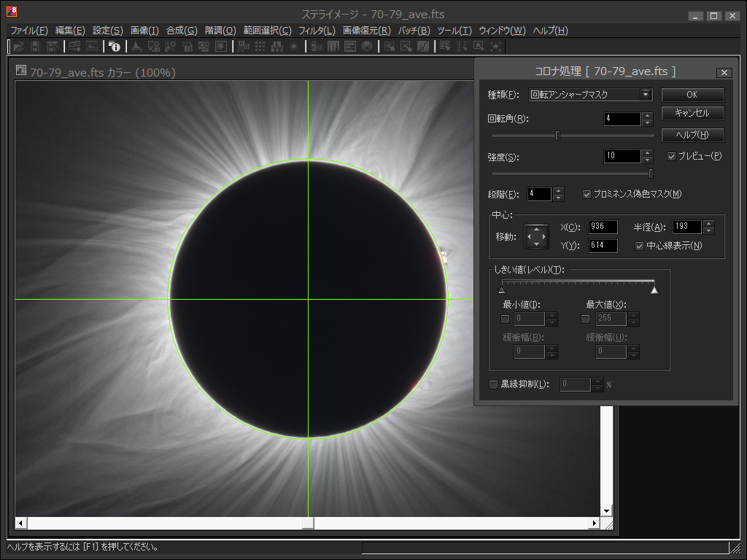Open the 種類 type dropdown
This screenshot has width=747, height=560.
[646, 95]
